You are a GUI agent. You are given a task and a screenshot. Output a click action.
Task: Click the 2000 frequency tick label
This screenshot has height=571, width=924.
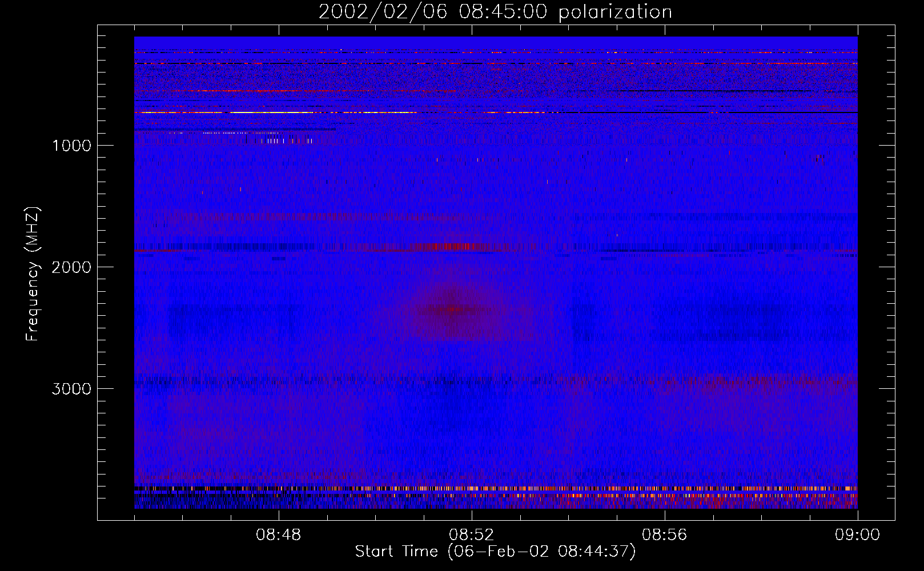[x=71, y=267]
